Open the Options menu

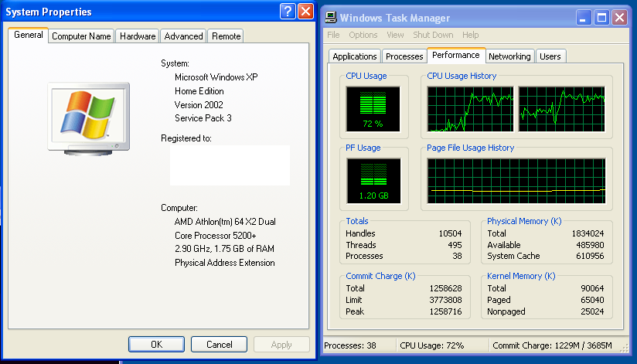click(x=363, y=35)
